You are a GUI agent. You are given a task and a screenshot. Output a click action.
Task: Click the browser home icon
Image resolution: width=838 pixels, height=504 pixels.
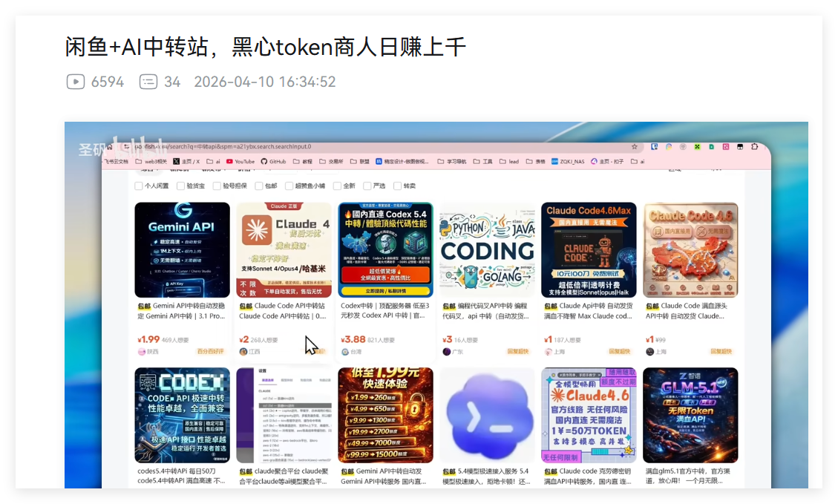click(x=110, y=146)
